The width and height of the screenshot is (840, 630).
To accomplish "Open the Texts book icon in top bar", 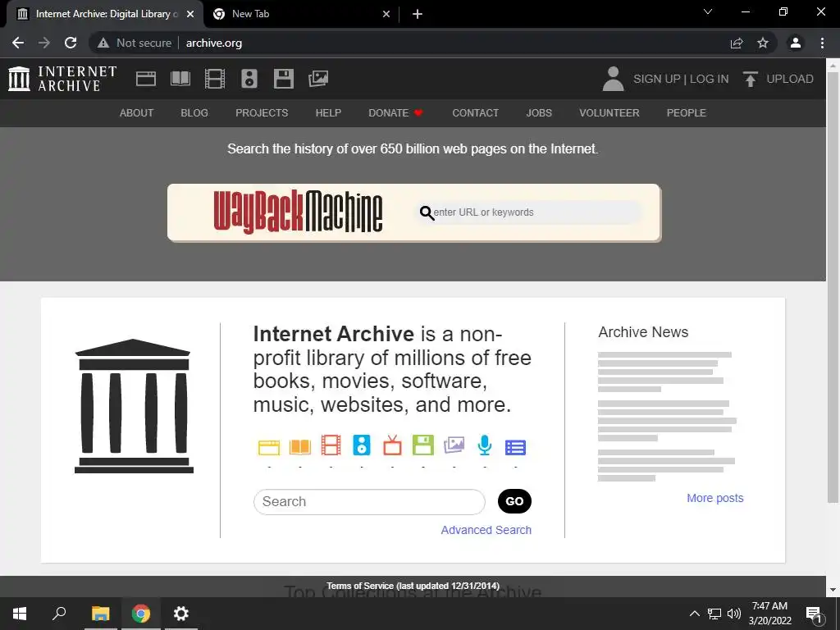I will point(180,79).
